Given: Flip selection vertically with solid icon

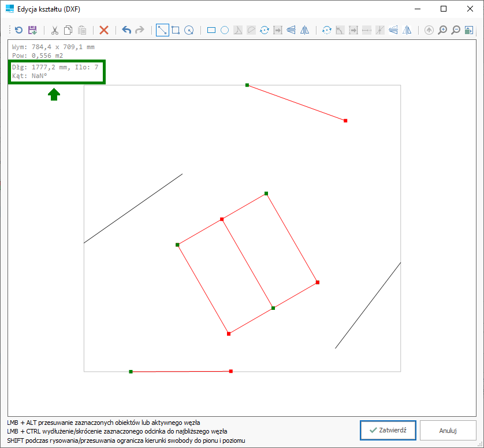Looking at the screenshot, I should click(291, 30).
